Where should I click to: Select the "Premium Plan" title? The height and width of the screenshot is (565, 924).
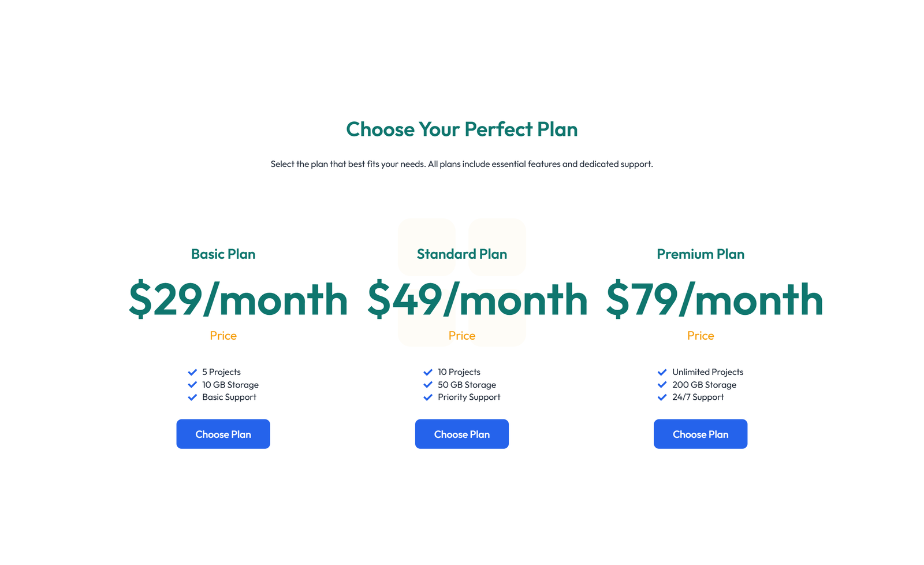pos(701,254)
